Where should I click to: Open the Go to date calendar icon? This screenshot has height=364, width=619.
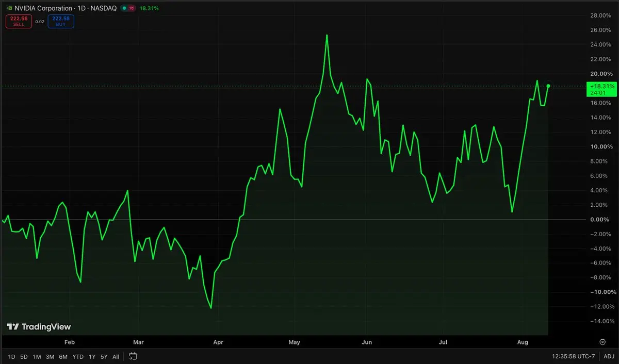[133, 356]
